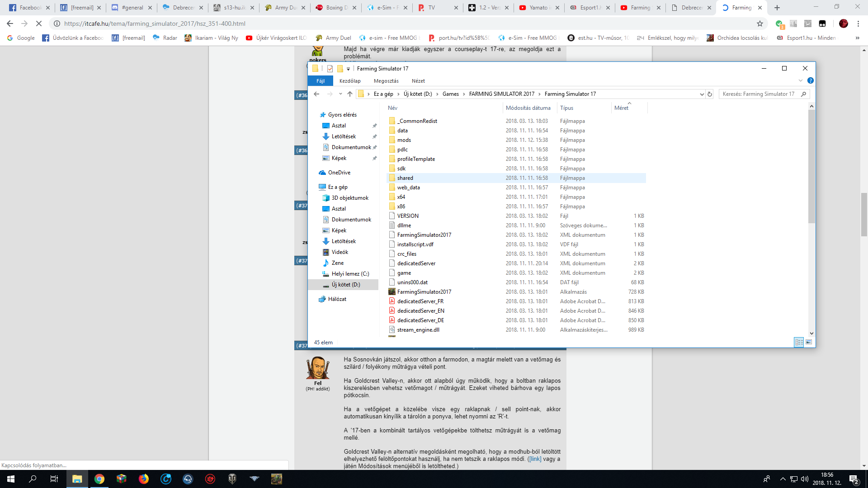Select the shared folder row
This screenshot has width=868, height=488.
516,178
